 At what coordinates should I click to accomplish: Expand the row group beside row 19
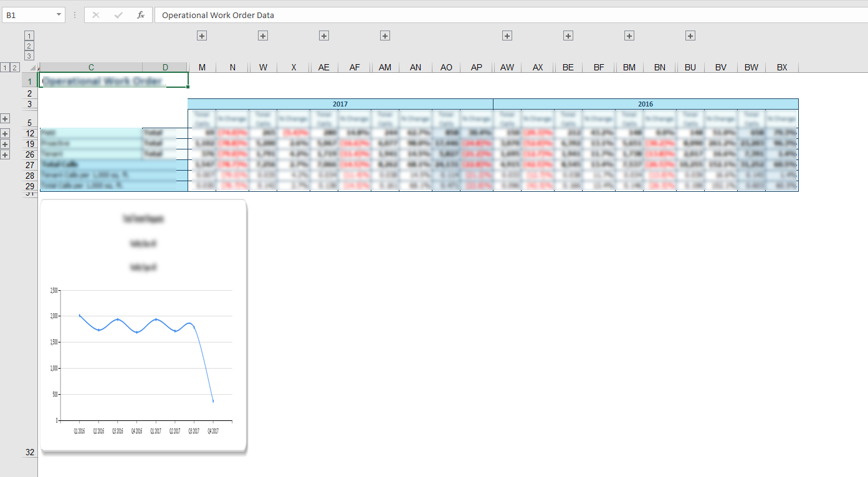(6, 144)
